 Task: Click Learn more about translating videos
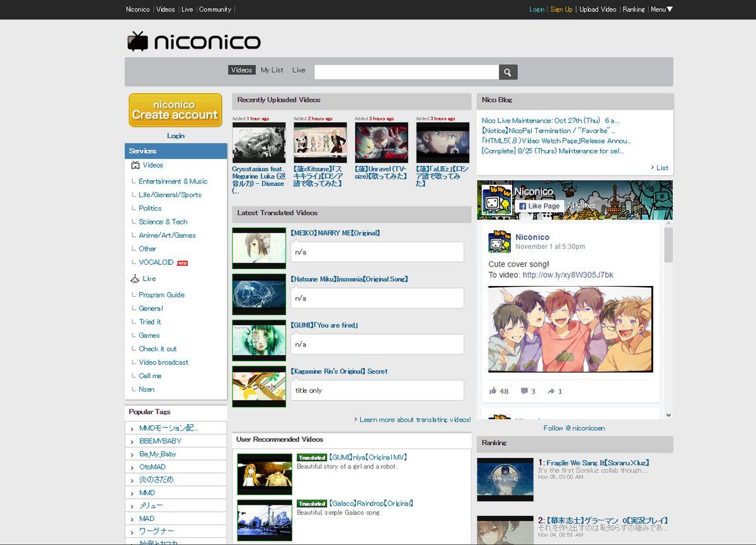pyautogui.click(x=415, y=420)
